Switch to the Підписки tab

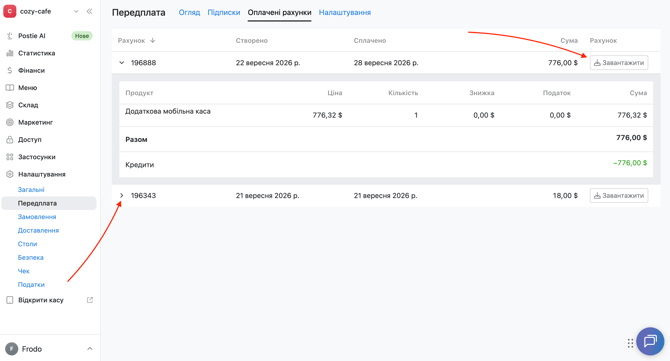[x=224, y=12]
